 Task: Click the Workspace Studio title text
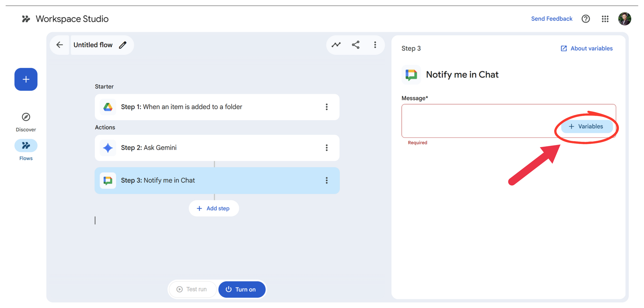pos(72,19)
